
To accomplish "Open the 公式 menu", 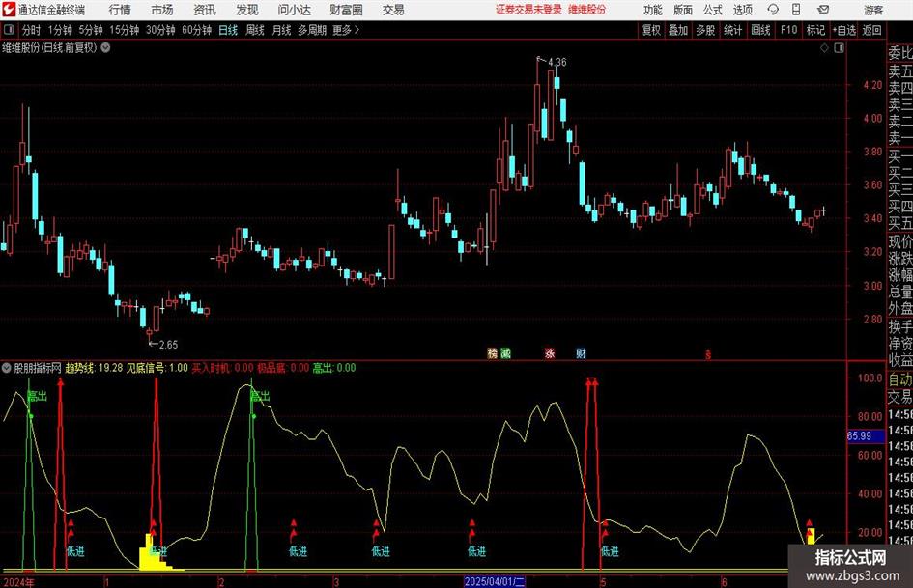I will pos(713,10).
